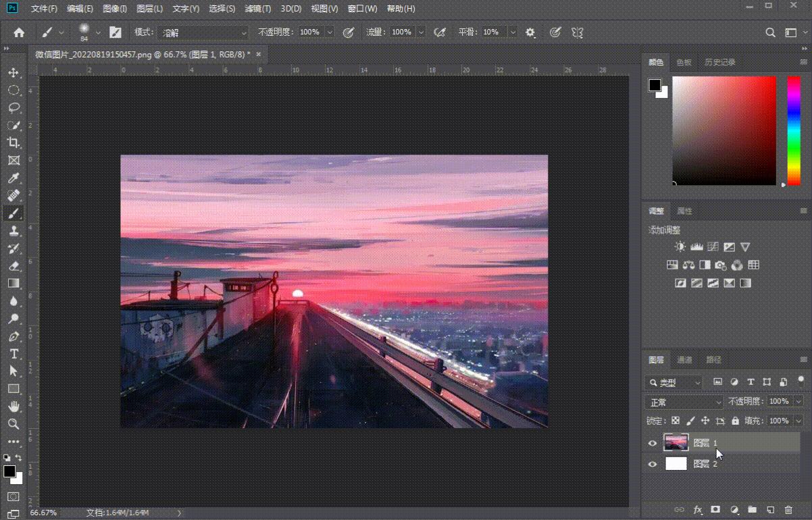Select the Horizontal Type tool
This screenshot has width=812, height=520.
point(13,354)
